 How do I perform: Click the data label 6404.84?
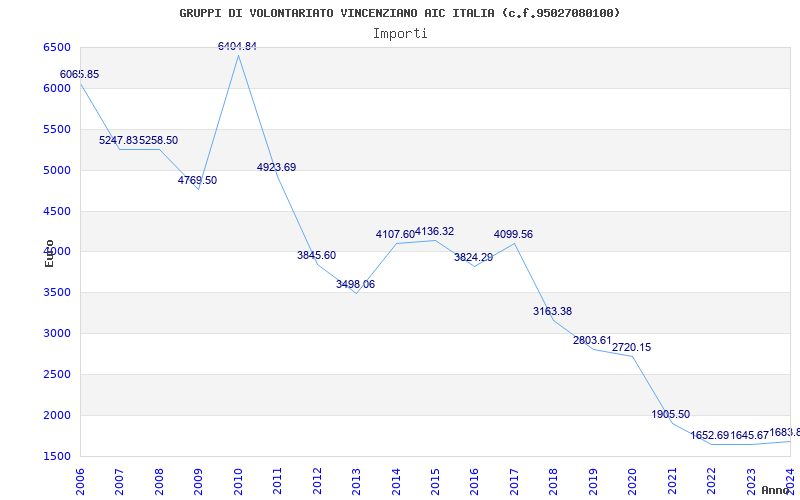point(237,46)
